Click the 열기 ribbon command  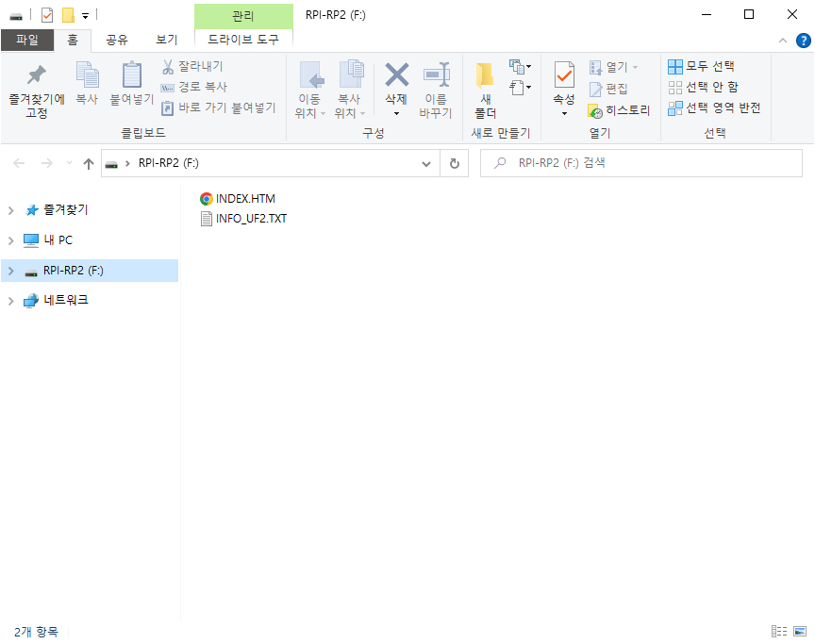(613, 67)
